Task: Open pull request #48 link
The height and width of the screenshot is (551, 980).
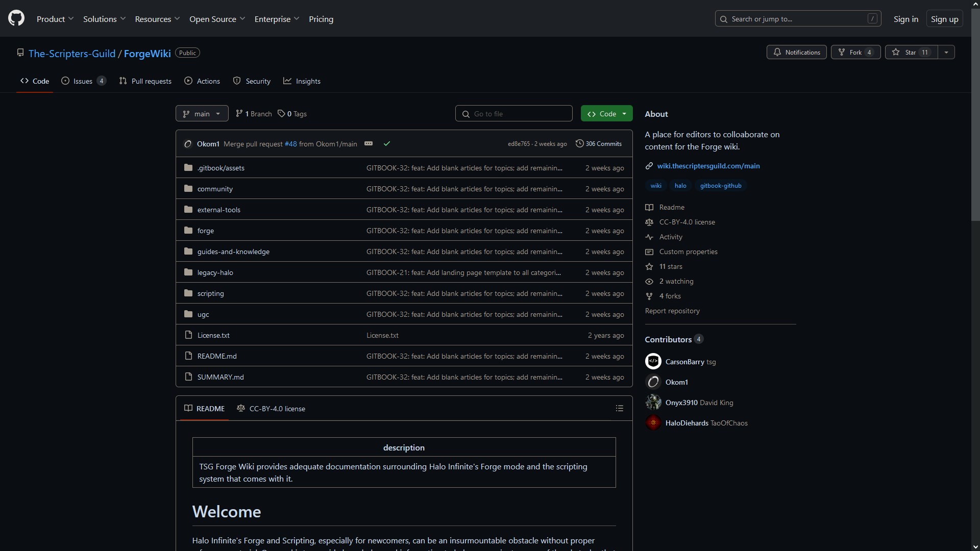Action: coord(290,144)
